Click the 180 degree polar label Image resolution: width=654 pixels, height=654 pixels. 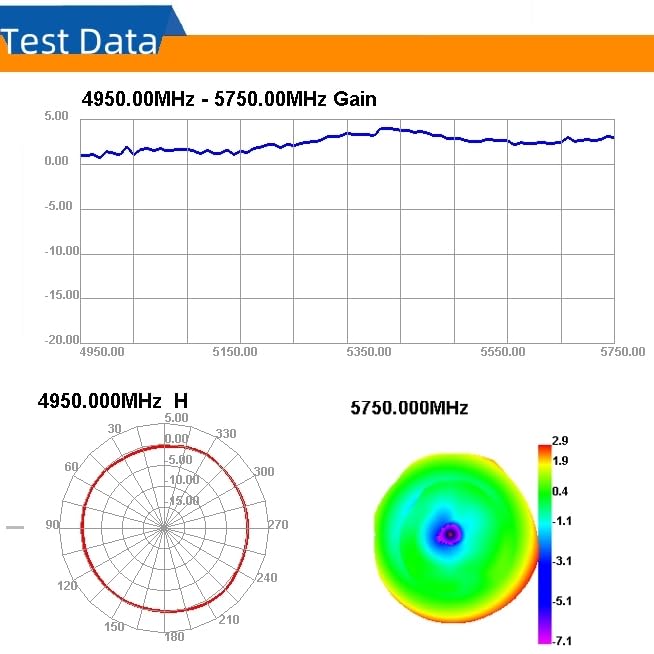(x=174, y=636)
